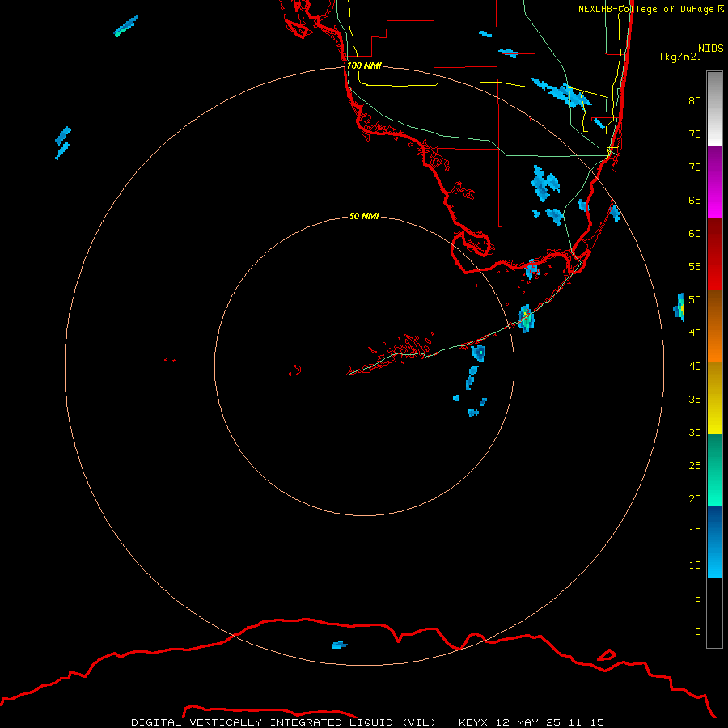Image resolution: width=728 pixels, height=728 pixels.
Task: Click the radar echo at the far east edge
Action: [x=679, y=307]
